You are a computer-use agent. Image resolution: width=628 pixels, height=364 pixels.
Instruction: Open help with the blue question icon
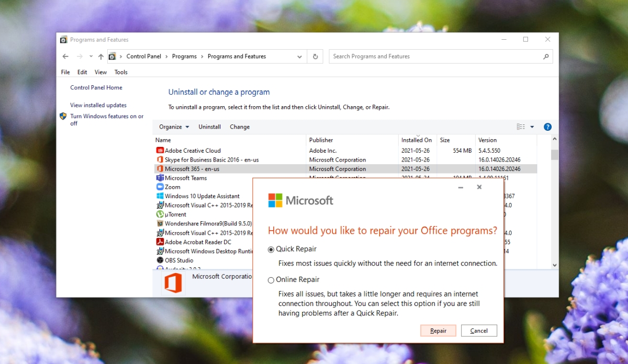(547, 127)
